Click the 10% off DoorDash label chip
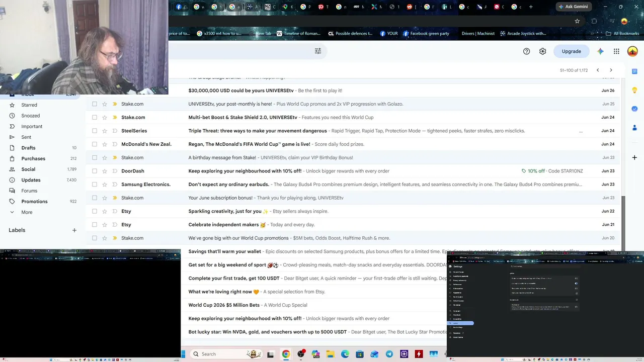 pyautogui.click(x=552, y=171)
